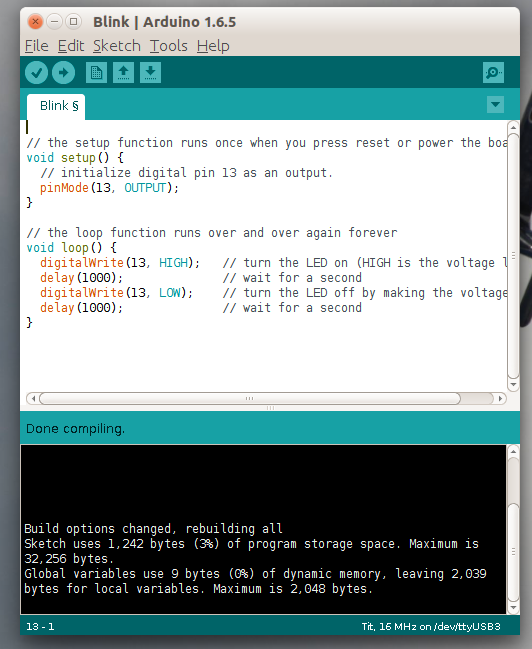Click editor horizontal scrollbar right arrow
The image size is (532, 649).
(501, 399)
